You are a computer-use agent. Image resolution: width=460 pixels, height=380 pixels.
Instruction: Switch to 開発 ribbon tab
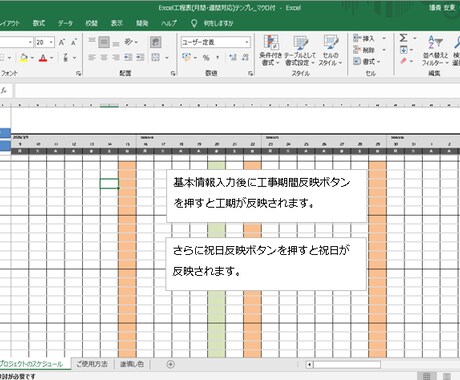point(142,23)
